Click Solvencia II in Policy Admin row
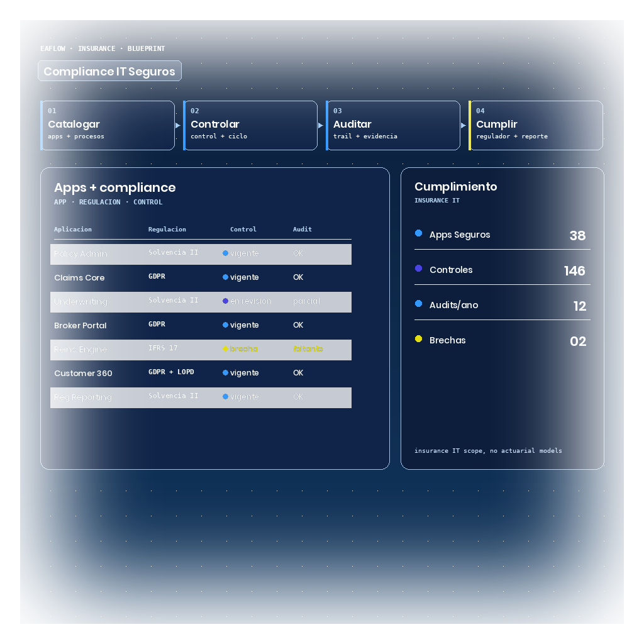This screenshot has width=644, height=644. click(x=173, y=252)
